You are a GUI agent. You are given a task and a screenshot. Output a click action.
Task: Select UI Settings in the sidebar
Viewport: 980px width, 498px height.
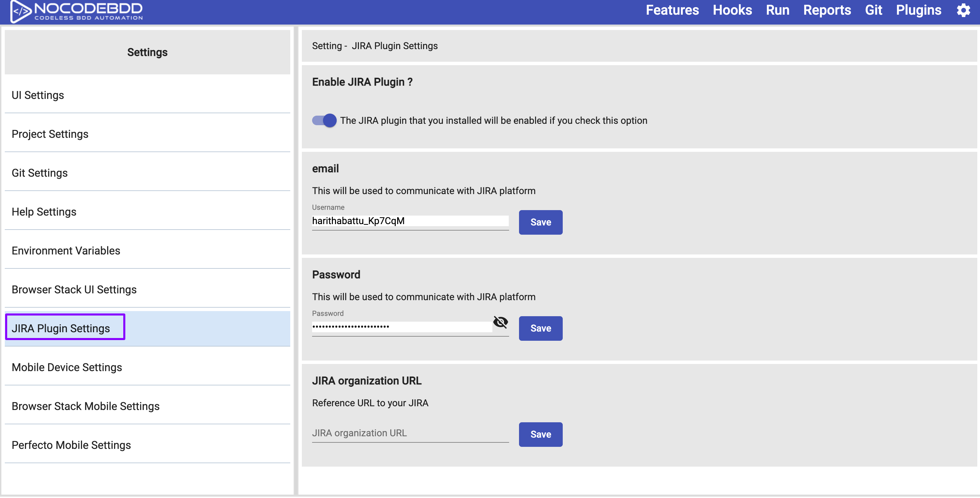click(38, 95)
